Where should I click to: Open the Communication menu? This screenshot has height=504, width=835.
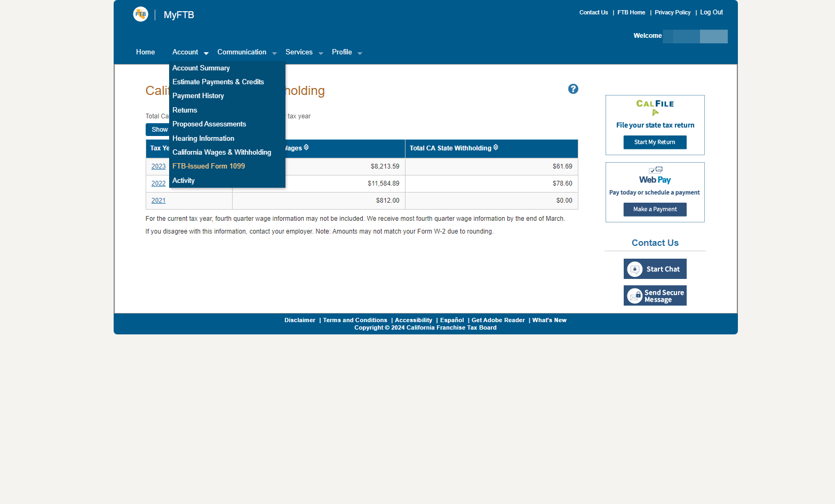click(242, 52)
